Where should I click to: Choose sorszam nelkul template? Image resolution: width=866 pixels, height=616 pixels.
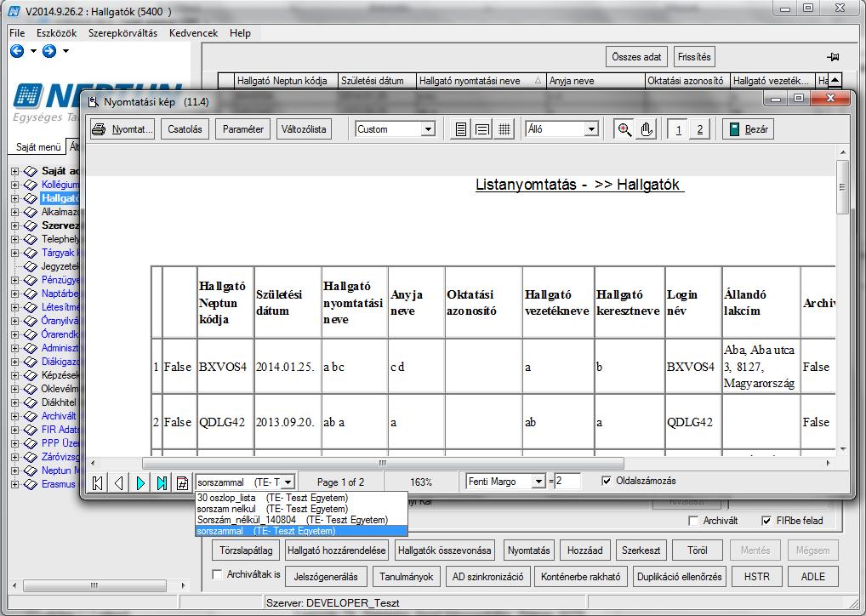click(301, 509)
